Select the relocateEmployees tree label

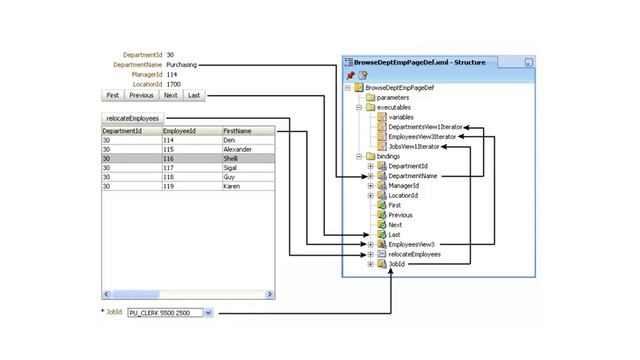coord(414,254)
